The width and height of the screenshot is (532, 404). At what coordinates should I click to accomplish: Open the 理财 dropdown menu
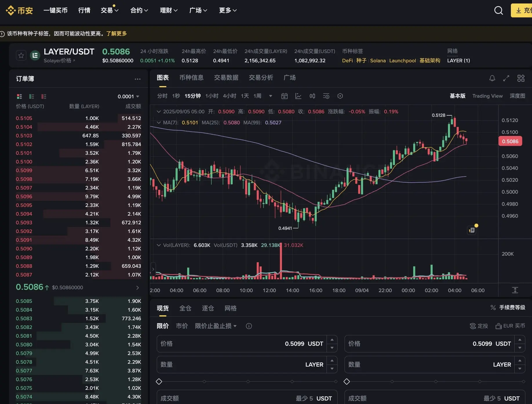169,10
